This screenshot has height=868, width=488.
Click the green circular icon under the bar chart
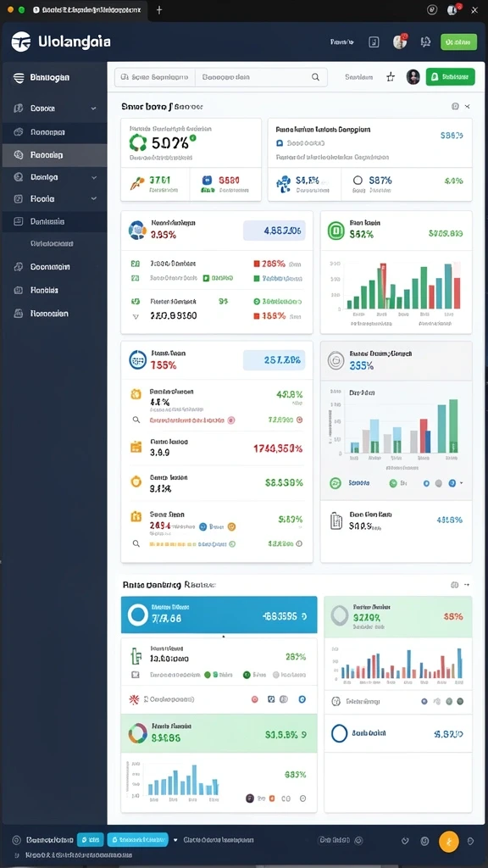(335, 483)
